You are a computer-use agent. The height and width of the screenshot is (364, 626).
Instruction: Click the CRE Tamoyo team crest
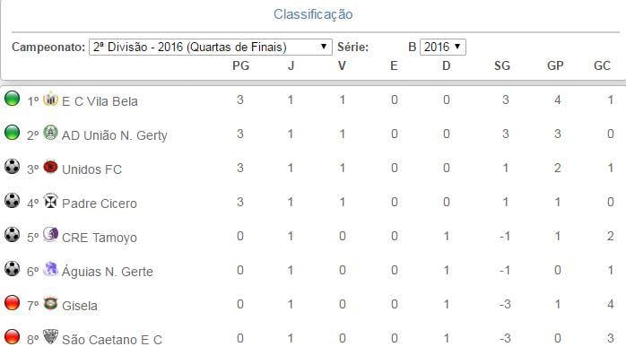tap(50, 237)
